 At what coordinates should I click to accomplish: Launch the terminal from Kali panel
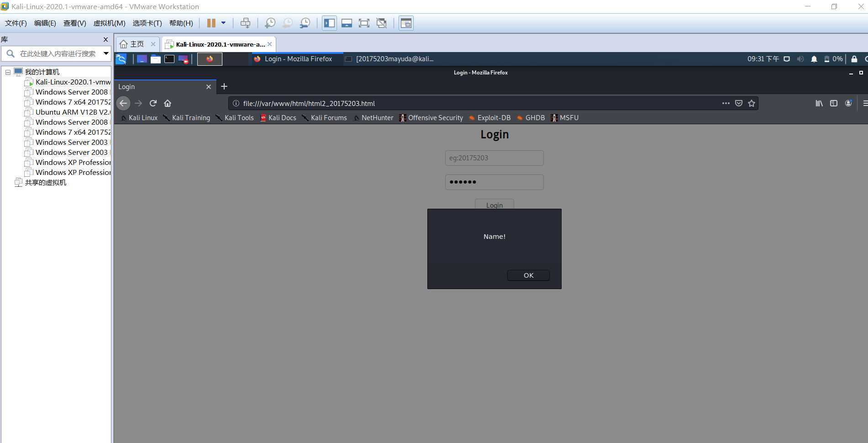coord(169,59)
